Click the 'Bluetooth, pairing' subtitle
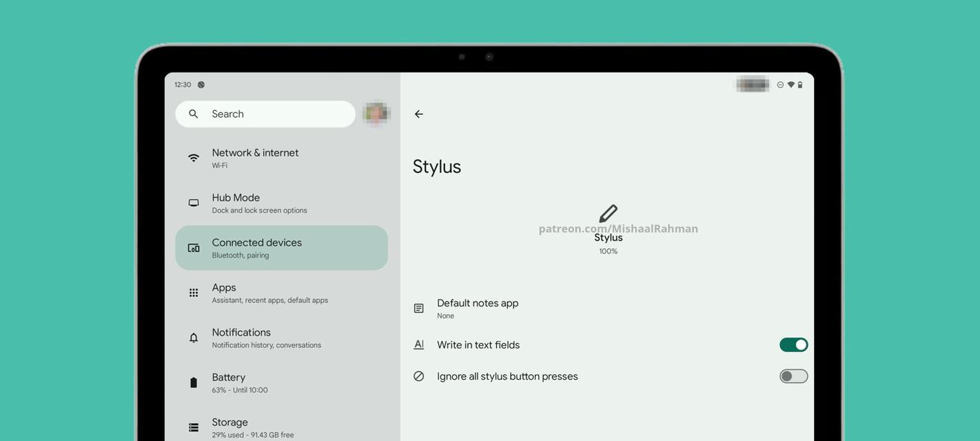The image size is (980, 441). pyautogui.click(x=241, y=256)
